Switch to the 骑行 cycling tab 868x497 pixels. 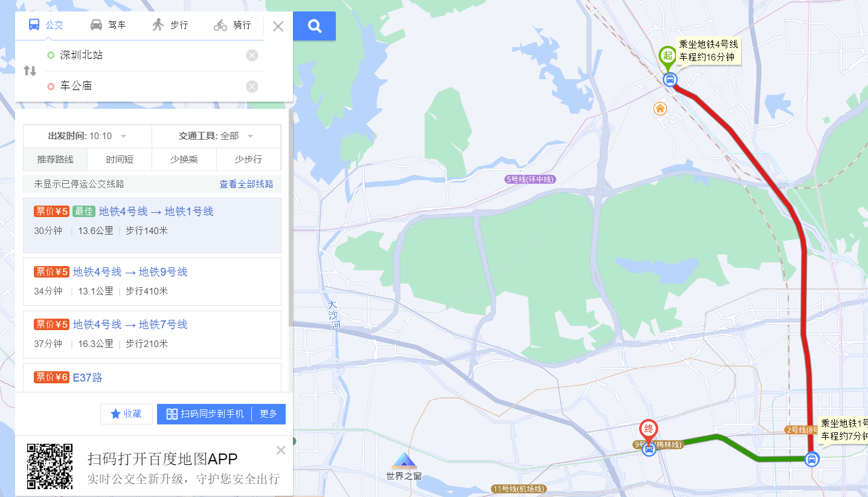[233, 25]
